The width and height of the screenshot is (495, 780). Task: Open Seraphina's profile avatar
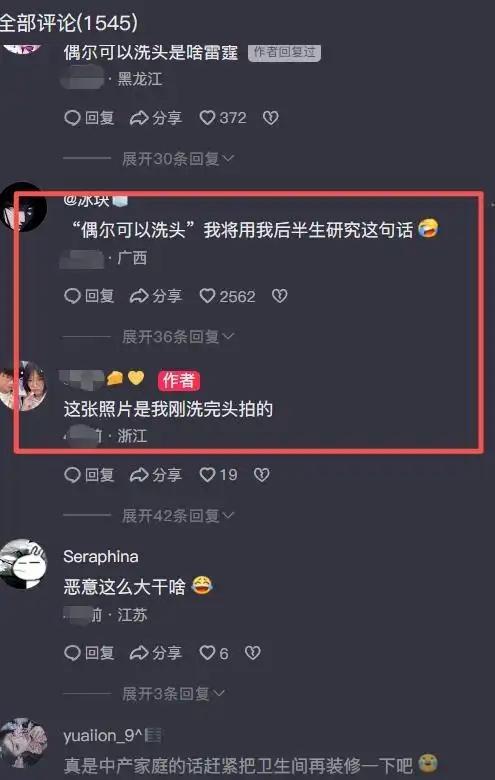click(22, 564)
